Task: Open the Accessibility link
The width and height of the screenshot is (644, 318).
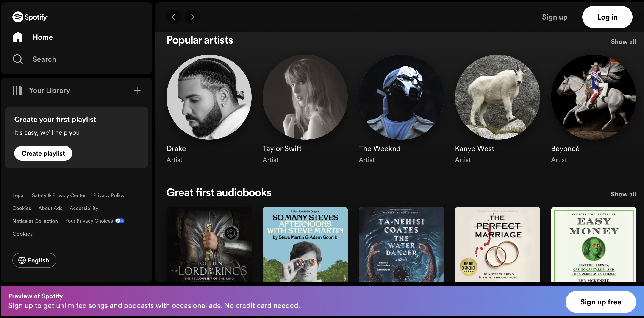Action: click(84, 208)
